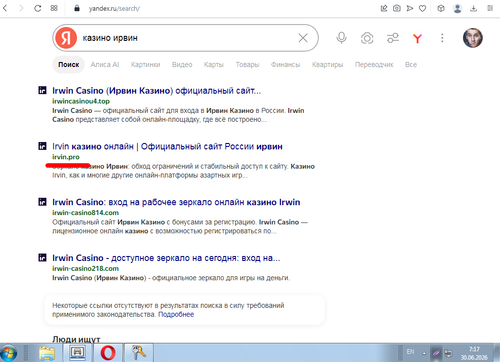Click the send/flow arrow icon in address bar
The height and width of the screenshot is (362, 500).
point(410,8)
